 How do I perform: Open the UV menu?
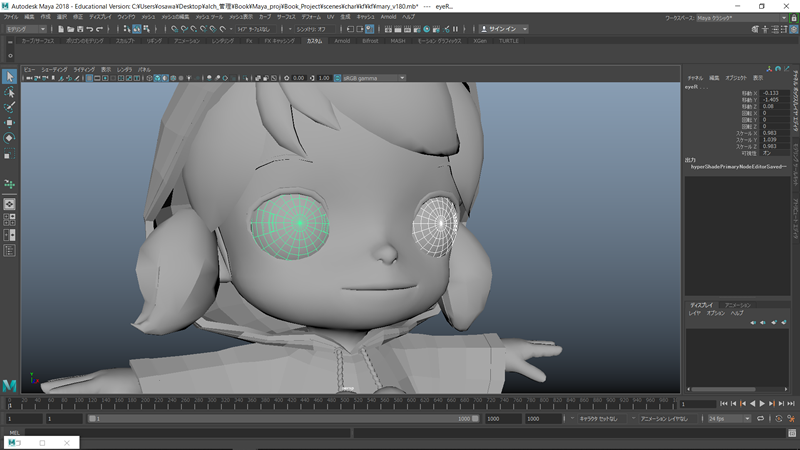click(x=330, y=17)
